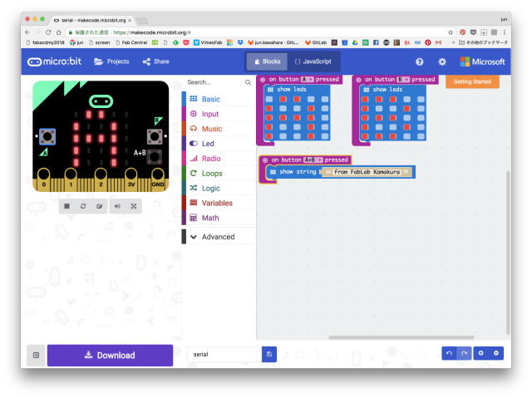Toggle bottom-right LED in button B show leds
Screen dimensions: 532x398
421,136
